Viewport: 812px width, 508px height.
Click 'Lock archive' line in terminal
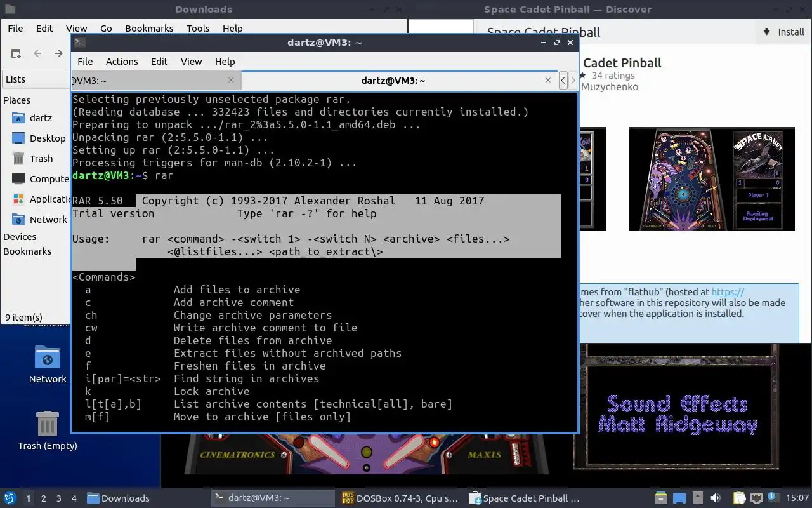click(211, 391)
